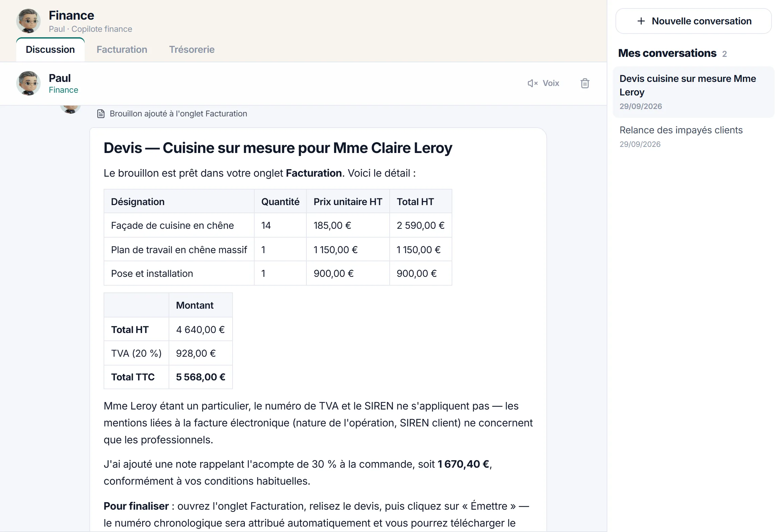Image resolution: width=780 pixels, height=532 pixels.
Task: Click the Total TTC row label
Action: coord(136,377)
